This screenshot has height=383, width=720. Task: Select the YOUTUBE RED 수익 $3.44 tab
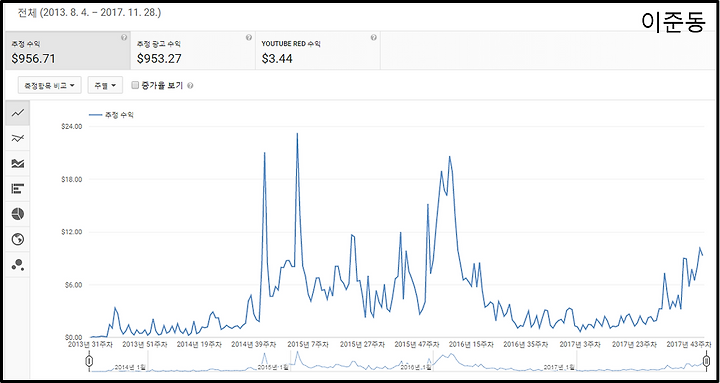click(x=318, y=51)
